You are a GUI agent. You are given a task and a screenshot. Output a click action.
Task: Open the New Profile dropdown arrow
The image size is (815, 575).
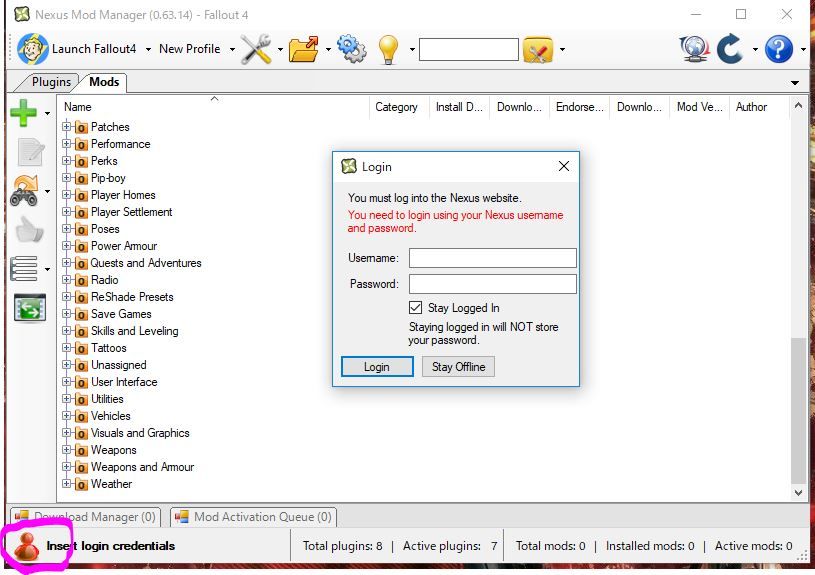232,49
